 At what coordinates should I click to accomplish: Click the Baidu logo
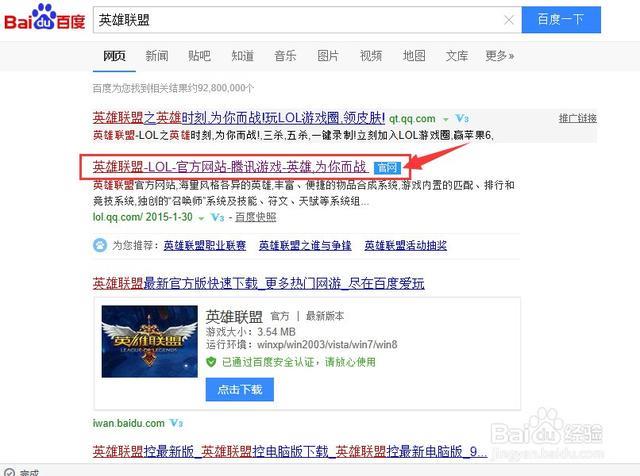coord(44,18)
